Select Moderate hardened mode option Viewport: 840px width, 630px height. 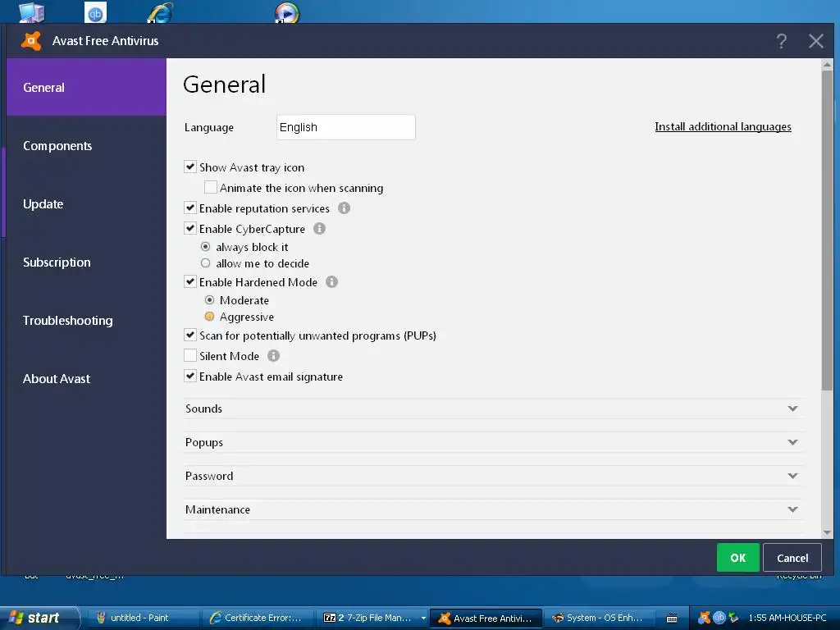[x=209, y=300]
